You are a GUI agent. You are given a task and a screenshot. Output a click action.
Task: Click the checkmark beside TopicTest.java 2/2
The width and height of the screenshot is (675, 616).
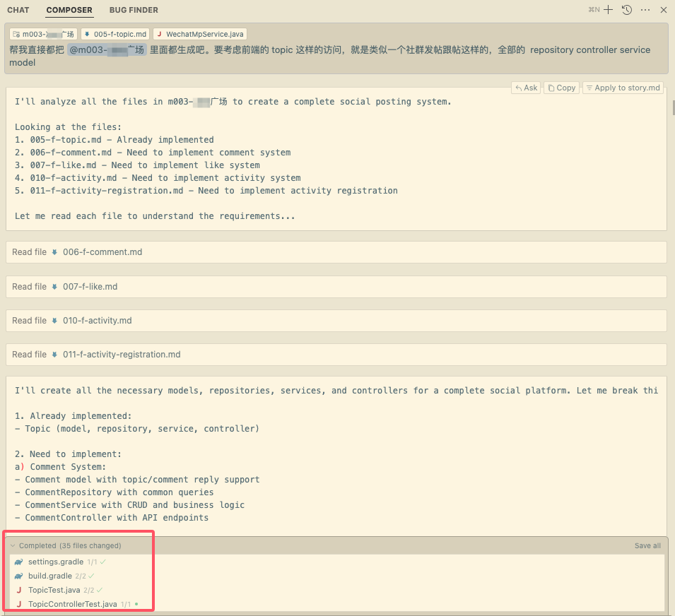100,590
